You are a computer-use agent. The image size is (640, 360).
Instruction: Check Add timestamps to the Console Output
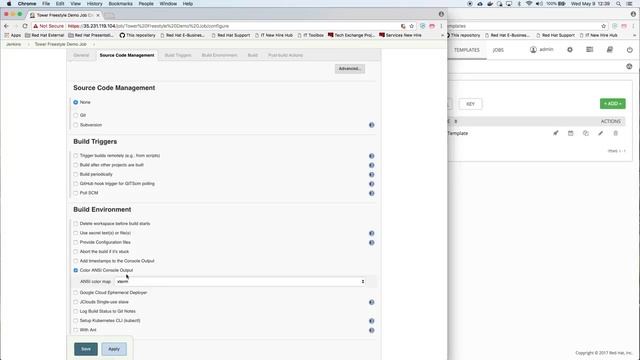tap(76, 261)
